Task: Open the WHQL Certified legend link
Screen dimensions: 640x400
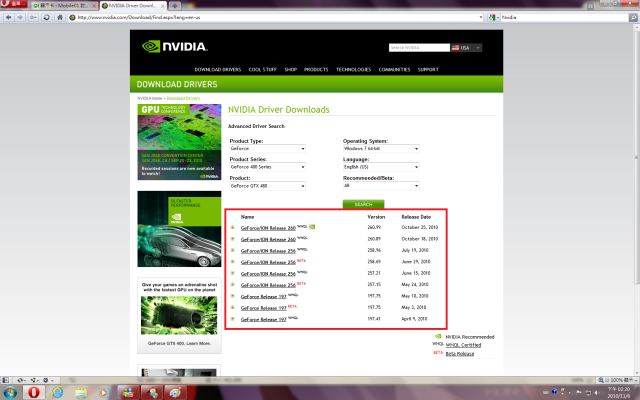Action: coord(463,345)
